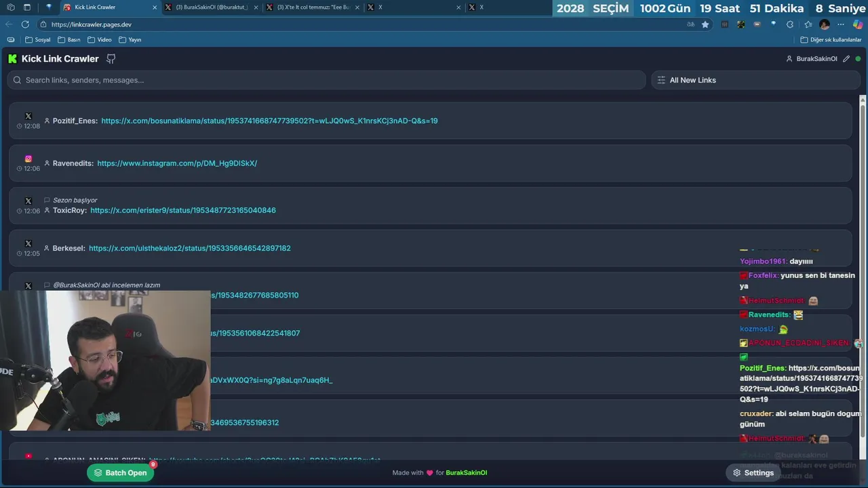
Task: Click cruxader chat message in overlay
Action: (800, 419)
